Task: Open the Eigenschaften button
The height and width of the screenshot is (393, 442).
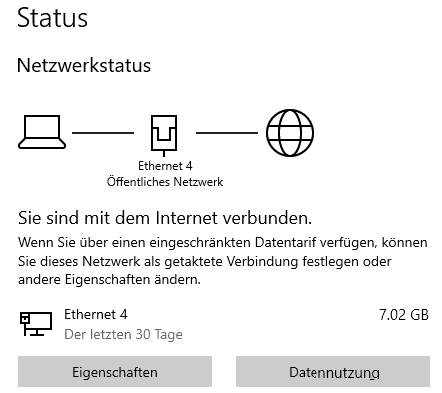Action: point(115,372)
